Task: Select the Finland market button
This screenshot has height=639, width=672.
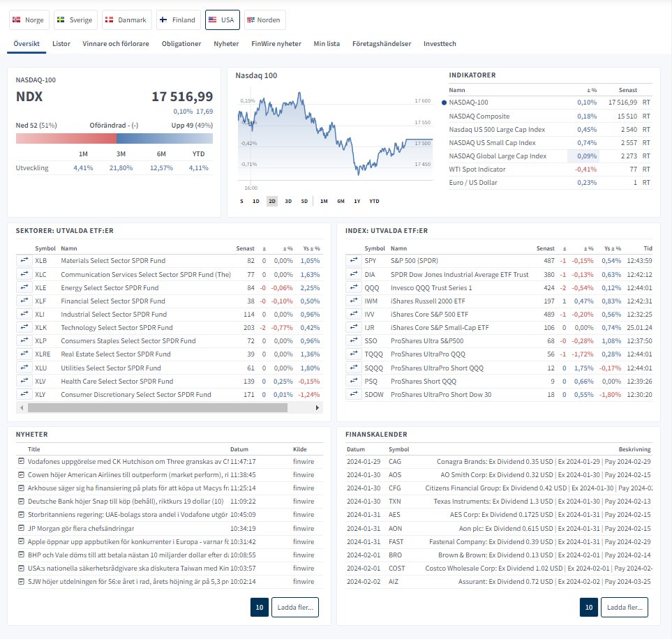Action: click(x=178, y=20)
